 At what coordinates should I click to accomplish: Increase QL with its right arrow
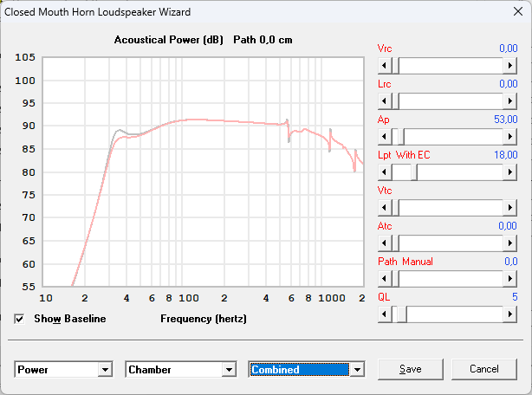(x=510, y=314)
